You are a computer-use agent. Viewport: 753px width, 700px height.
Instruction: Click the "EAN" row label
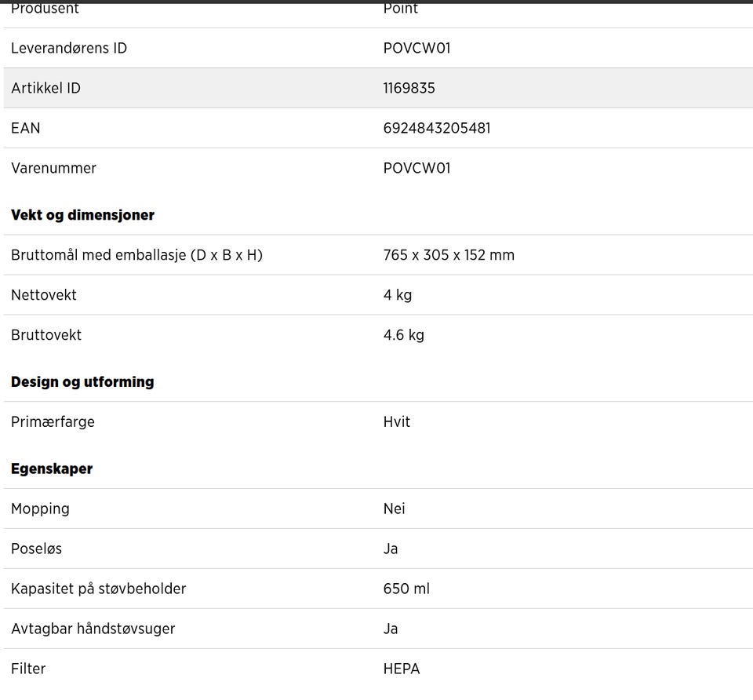pyautogui.click(x=26, y=128)
